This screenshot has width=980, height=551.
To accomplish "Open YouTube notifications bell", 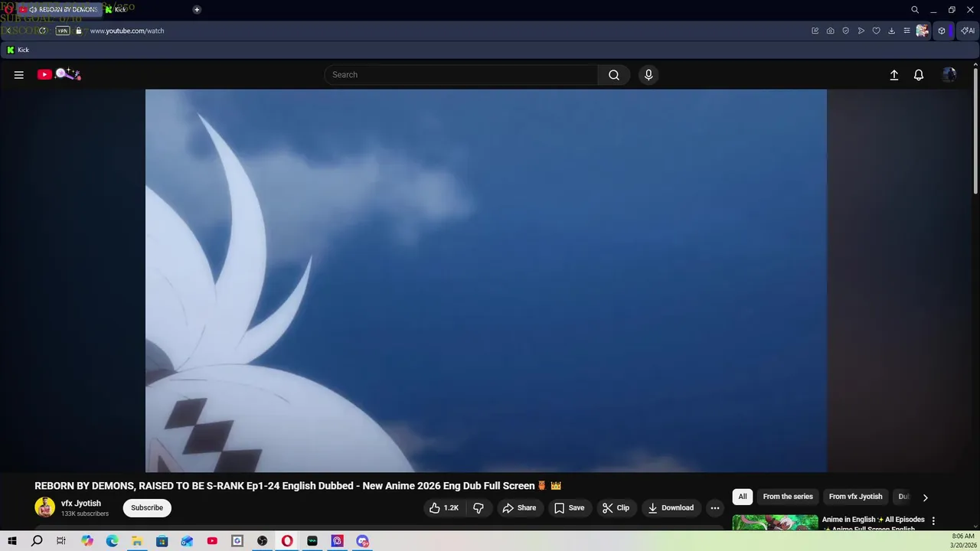I will (x=919, y=75).
